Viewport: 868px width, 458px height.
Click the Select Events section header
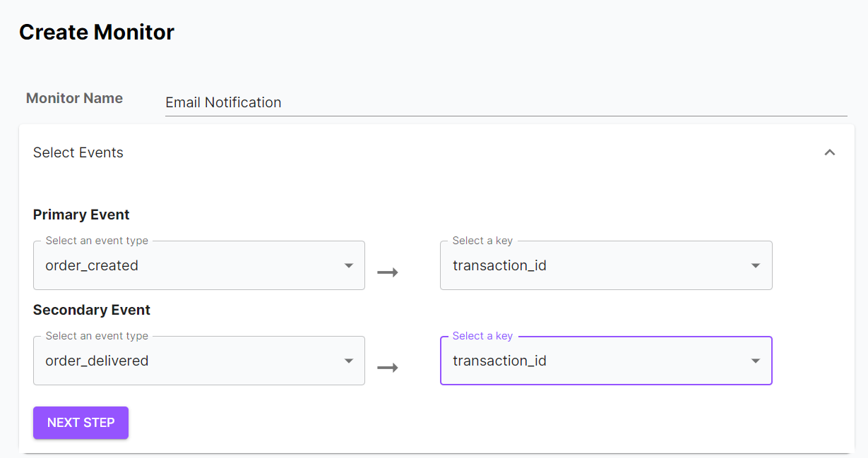tap(78, 152)
